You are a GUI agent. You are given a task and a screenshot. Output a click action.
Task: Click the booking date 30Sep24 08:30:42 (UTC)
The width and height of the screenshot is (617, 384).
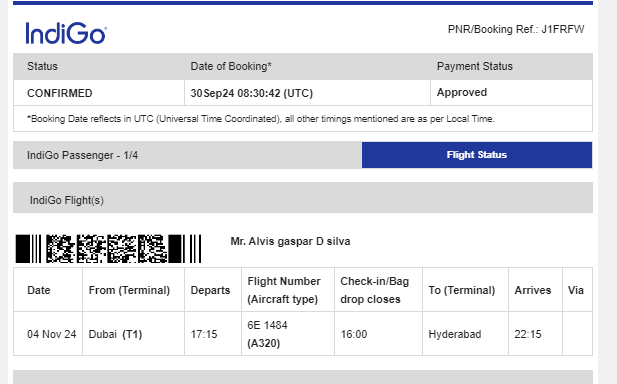pyautogui.click(x=252, y=93)
